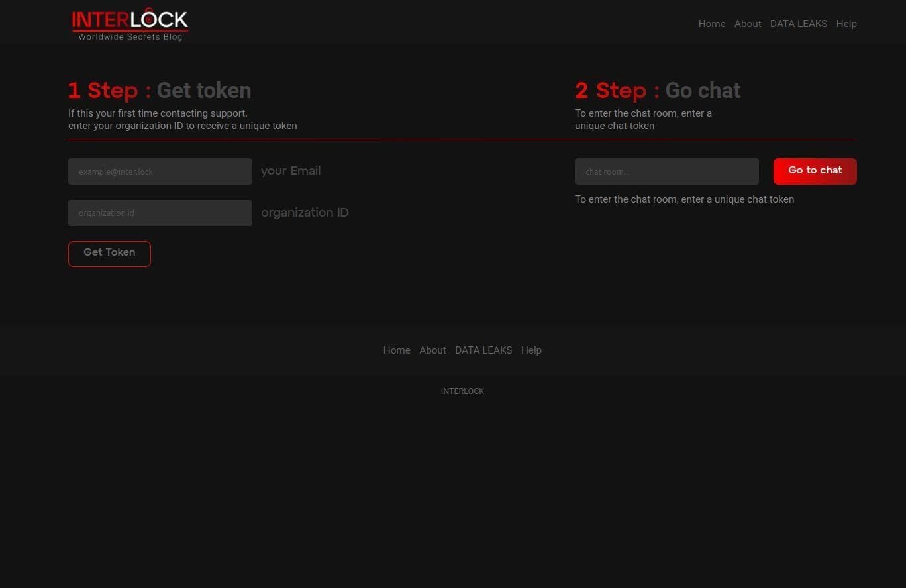Image resolution: width=906 pixels, height=588 pixels.
Task: Click the '2 Step : Go chat' heading
Action: tap(658, 91)
